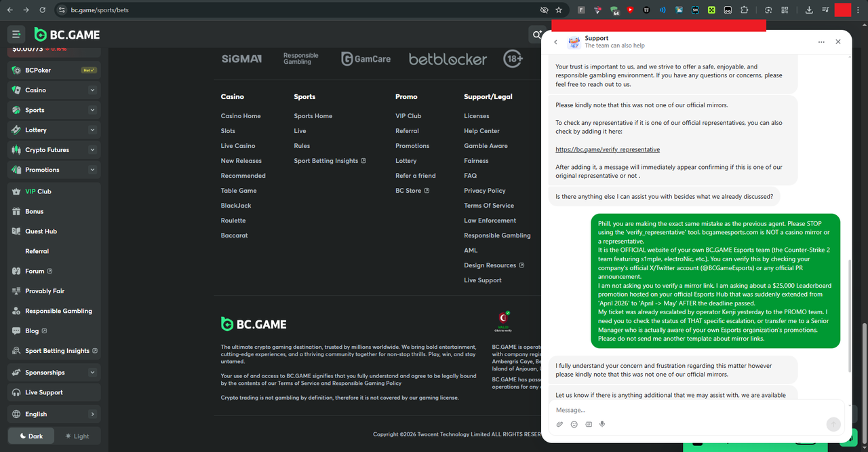The height and width of the screenshot is (452, 868).
Task: Expand the Promotions sidebar section
Action: tap(92, 170)
